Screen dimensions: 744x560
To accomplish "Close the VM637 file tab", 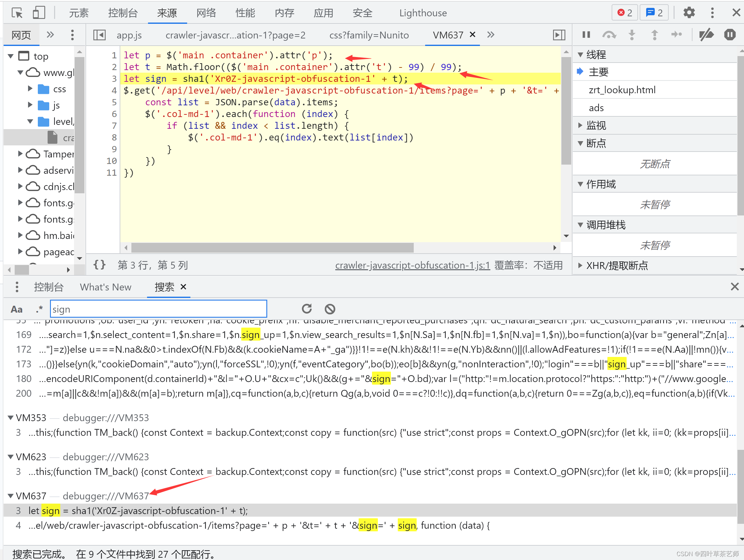I will [472, 34].
